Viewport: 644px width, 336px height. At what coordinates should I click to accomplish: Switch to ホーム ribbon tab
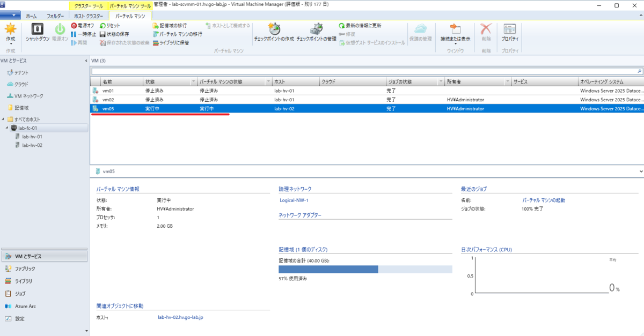click(x=32, y=17)
